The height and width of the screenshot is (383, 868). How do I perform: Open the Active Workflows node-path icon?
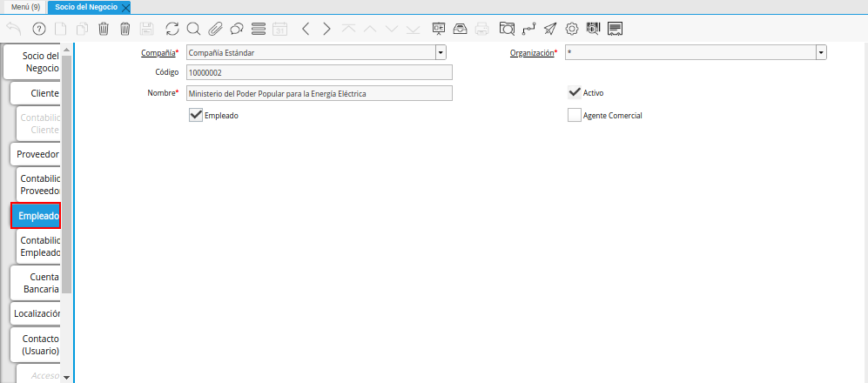pos(528,29)
